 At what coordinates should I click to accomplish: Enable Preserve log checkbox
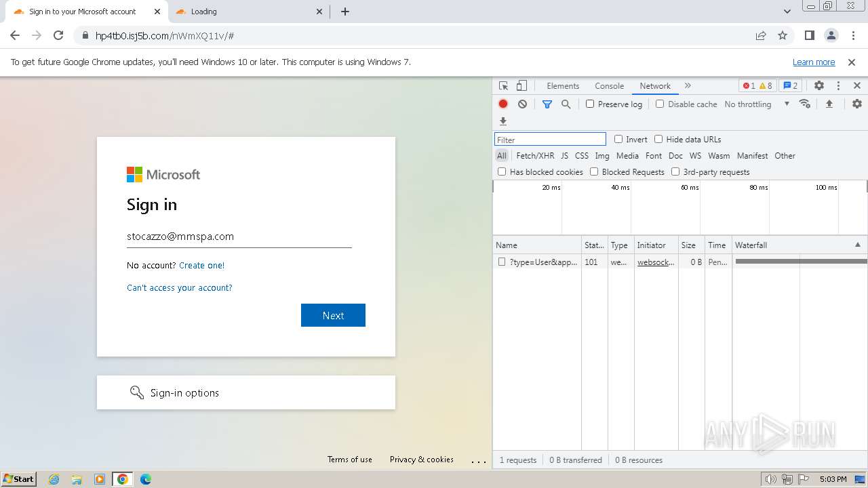[590, 104]
